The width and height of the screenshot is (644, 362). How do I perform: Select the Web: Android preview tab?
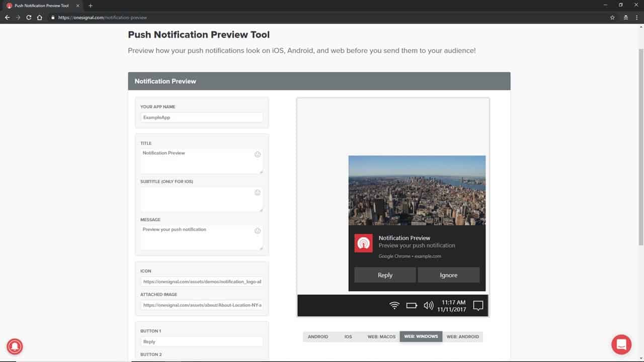[x=462, y=336]
